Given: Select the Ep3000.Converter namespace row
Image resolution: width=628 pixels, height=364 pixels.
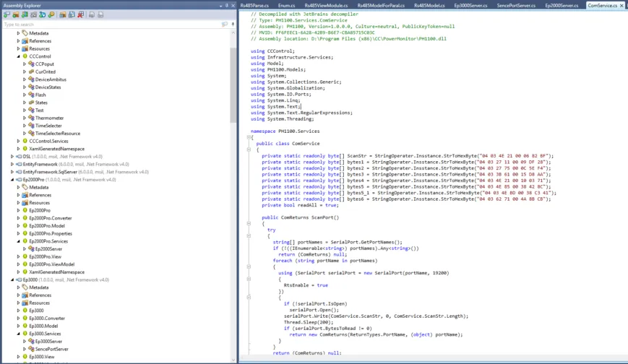Looking at the screenshot, I should coord(47,318).
